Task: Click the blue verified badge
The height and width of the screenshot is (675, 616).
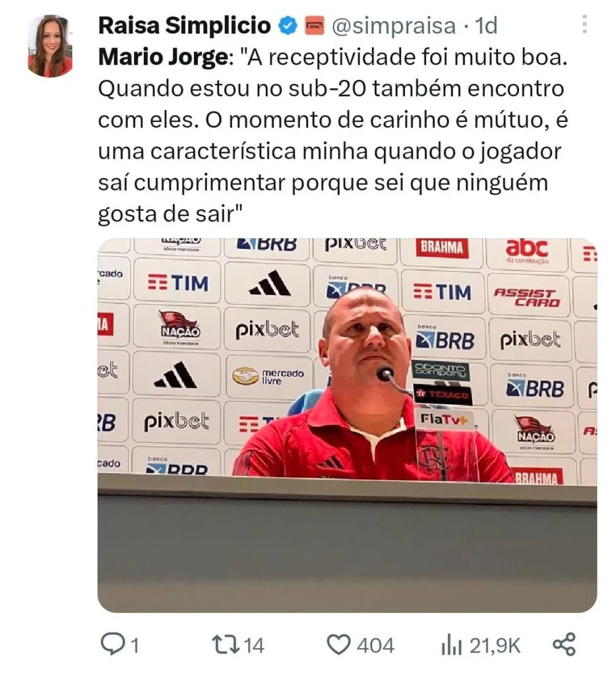Action: (x=288, y=26)
